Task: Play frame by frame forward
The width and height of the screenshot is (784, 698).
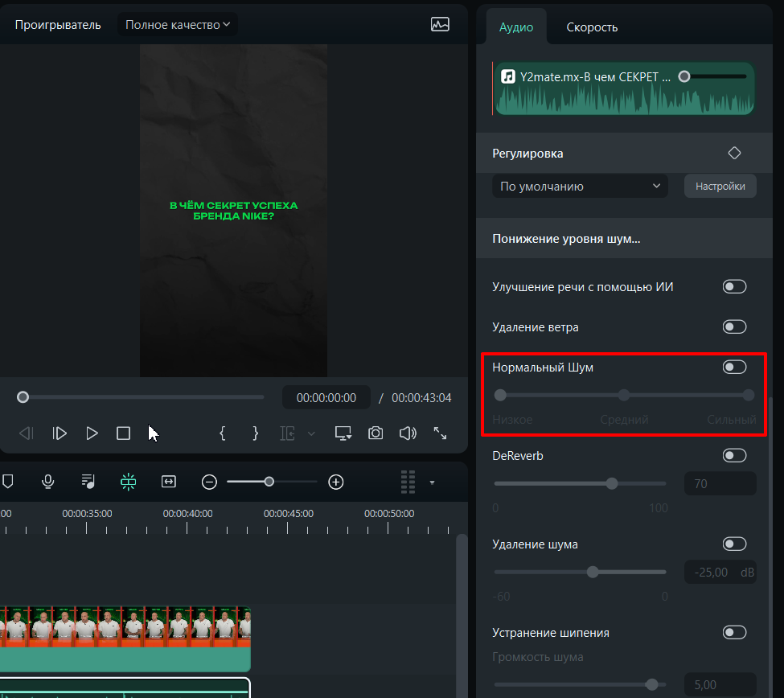Action: [60, 433]
